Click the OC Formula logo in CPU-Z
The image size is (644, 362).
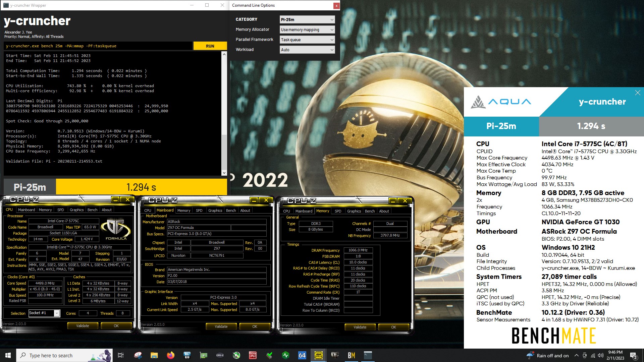(x=116, y=229)
